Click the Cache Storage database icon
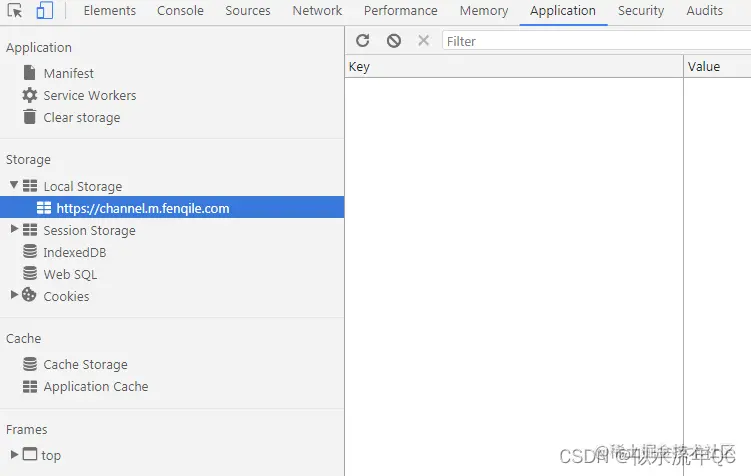 click(x=30, y=364)
